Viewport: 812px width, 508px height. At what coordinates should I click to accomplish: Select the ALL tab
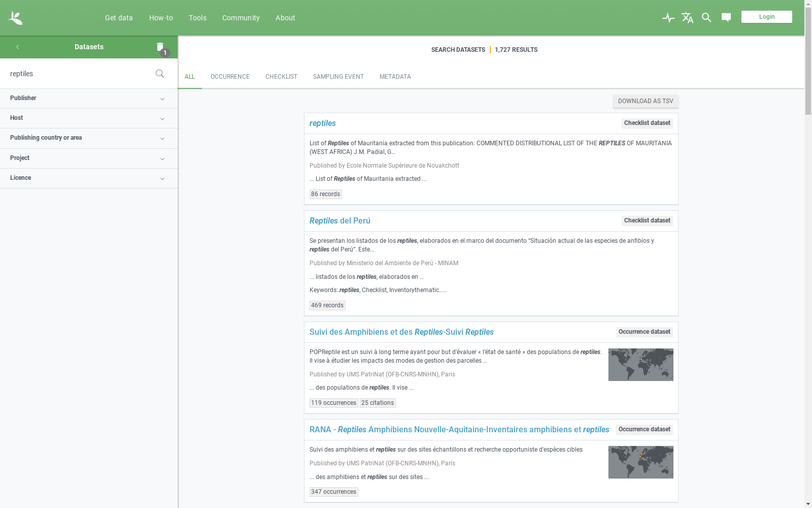pyautogui.click(x=190, y=77)
